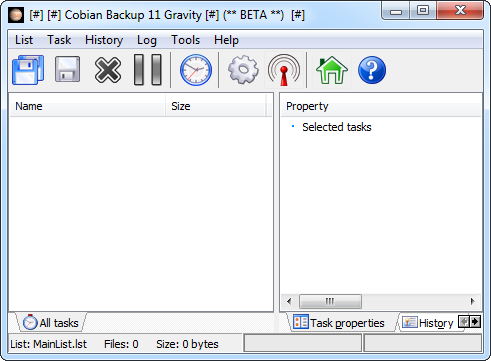Select the All tasks tab

[x=51, y=322]
